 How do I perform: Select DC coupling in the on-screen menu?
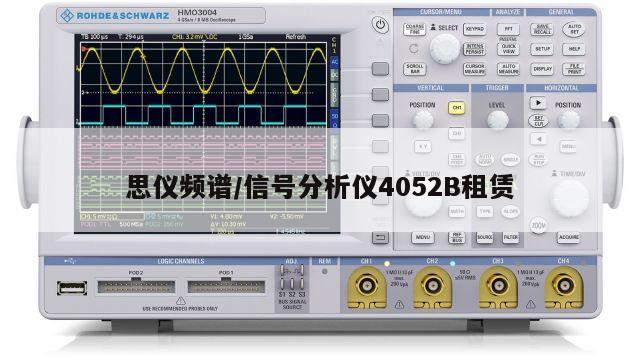(335, 76)
